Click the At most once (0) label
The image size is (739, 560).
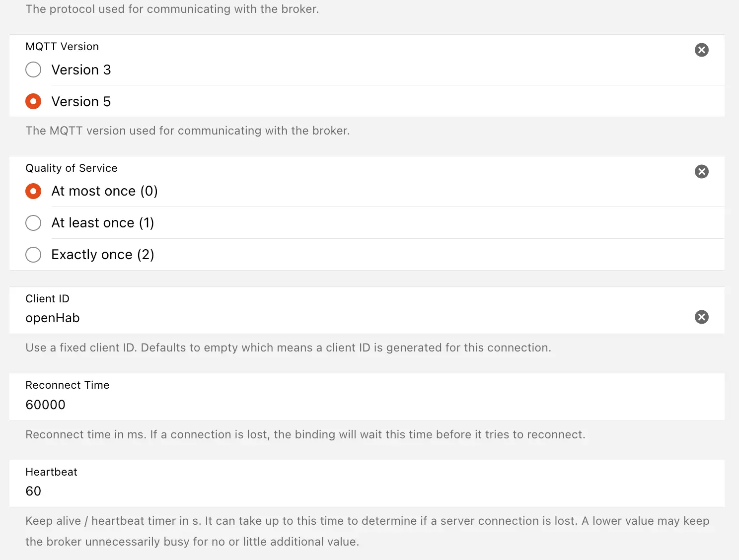tap(104, 191)
